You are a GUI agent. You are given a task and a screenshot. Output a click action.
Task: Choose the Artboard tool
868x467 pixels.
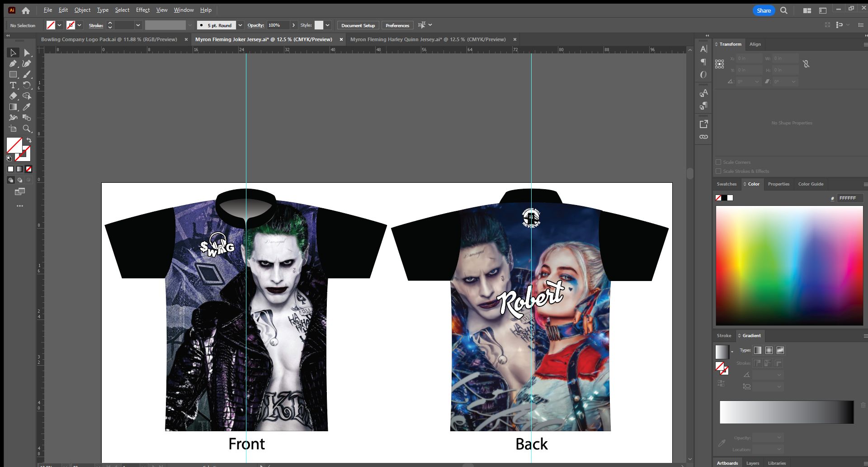click(13, 129)
